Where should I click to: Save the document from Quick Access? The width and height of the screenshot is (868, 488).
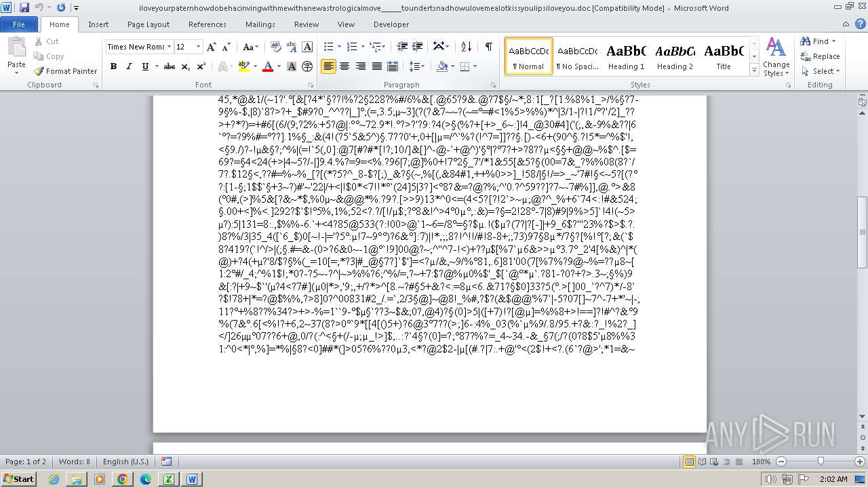click(x=24, y=7)
